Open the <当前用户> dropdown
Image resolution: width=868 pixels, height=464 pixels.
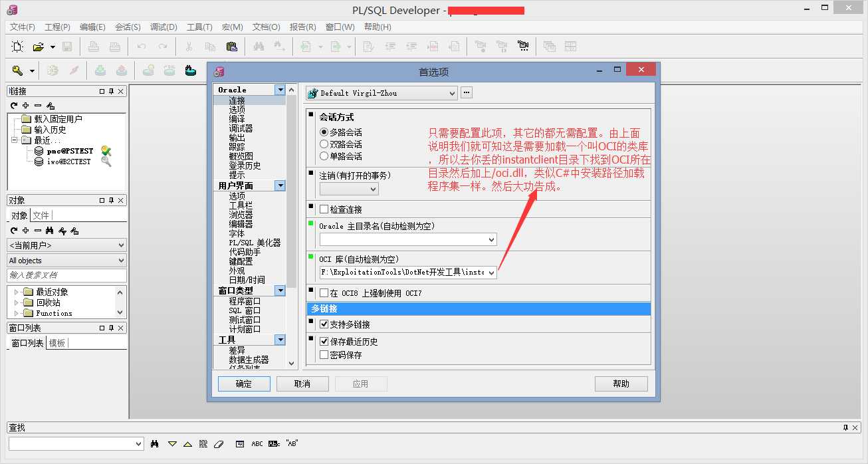coord(121,245)
